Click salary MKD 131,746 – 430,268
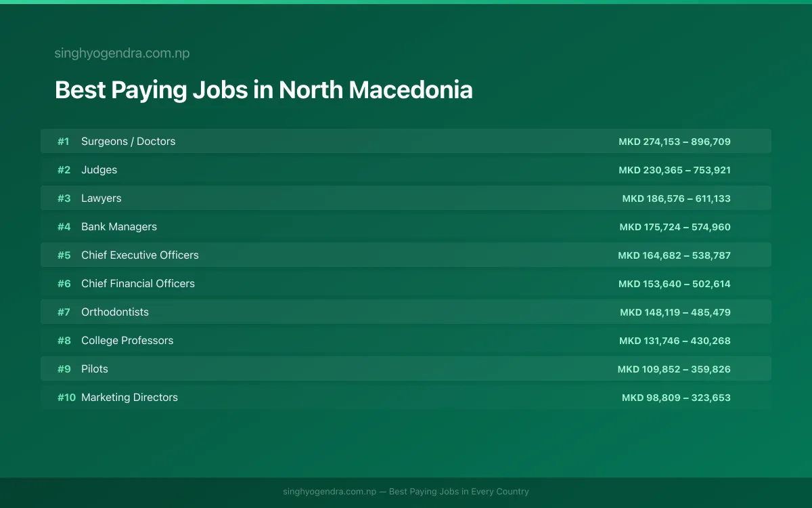 tap(675, 341)
